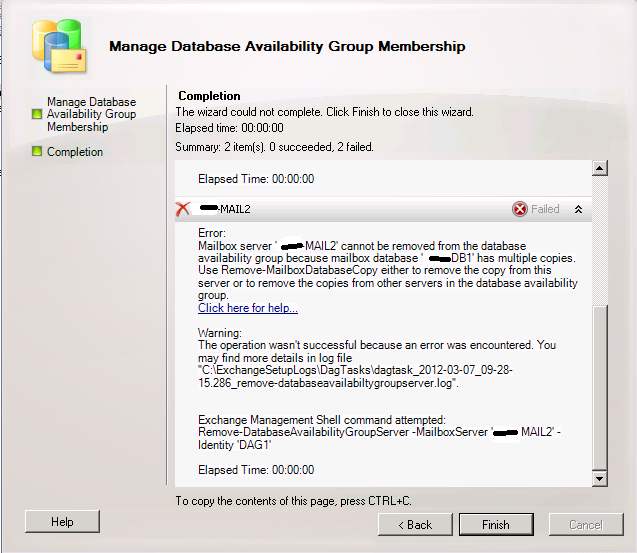
Task: Click the database wizard icon in header
Action: (x=60, y=46)
